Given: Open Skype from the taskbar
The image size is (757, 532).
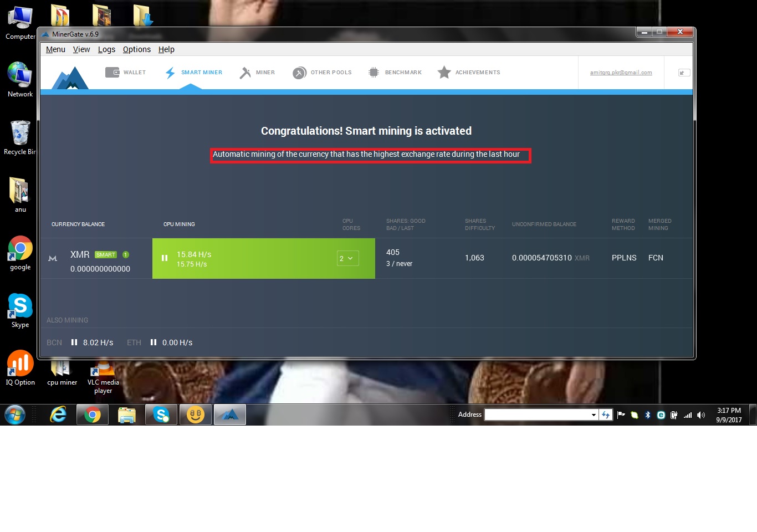Looking at the screenshot, I should click(x=161, y=415).
